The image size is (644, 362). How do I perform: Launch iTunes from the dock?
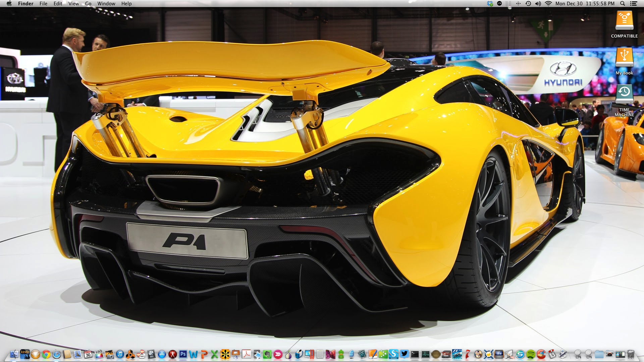[120, 354]
